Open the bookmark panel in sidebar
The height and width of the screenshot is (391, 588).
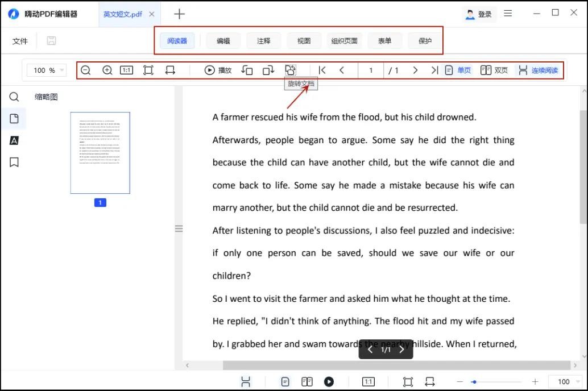pyautogui.click(x=14, y=162)
